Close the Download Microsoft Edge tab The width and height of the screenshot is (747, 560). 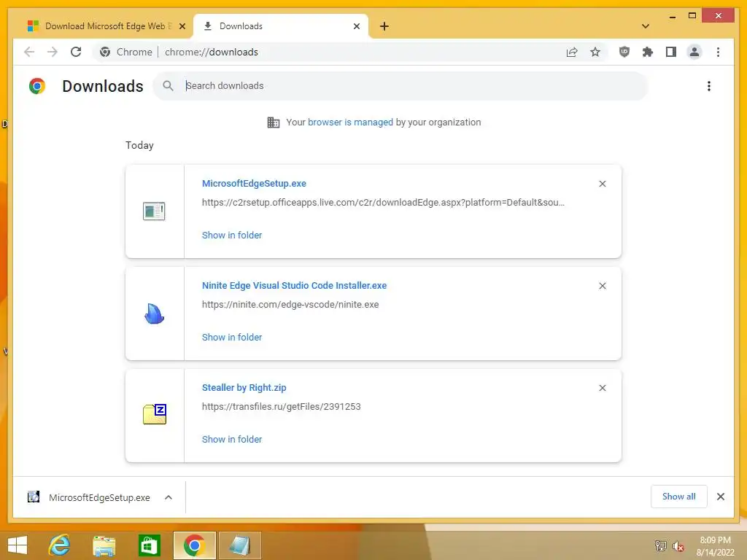pyautogui.click(x=182, y=26)
